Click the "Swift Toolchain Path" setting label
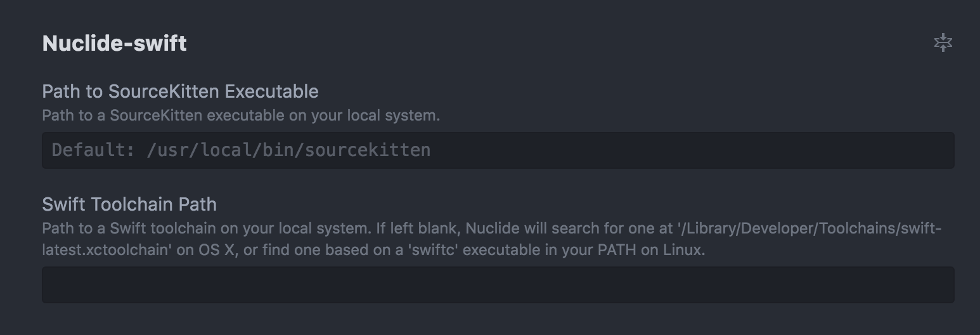Screen dimensions: 980x335 (129, 204)
